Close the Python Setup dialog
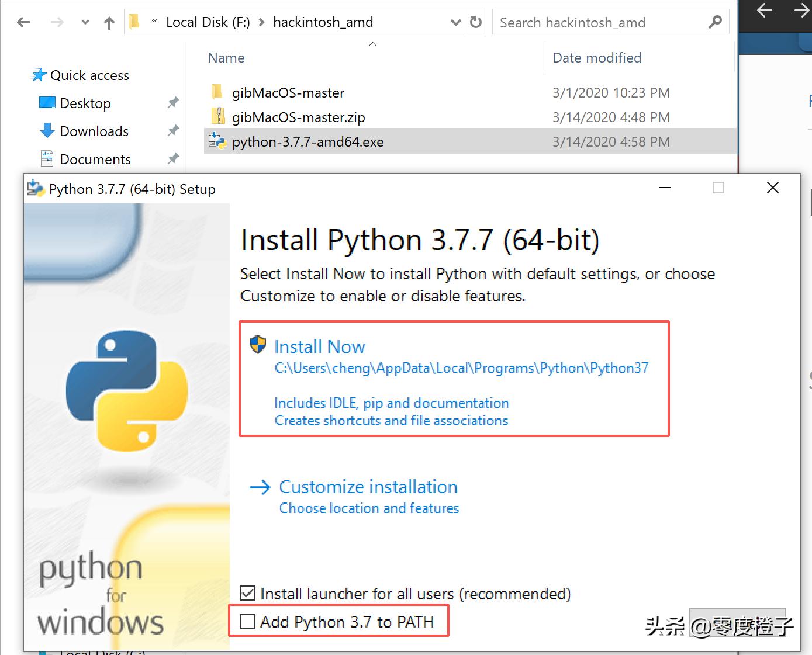Screen dimensions: 812x655 (772, 188)
